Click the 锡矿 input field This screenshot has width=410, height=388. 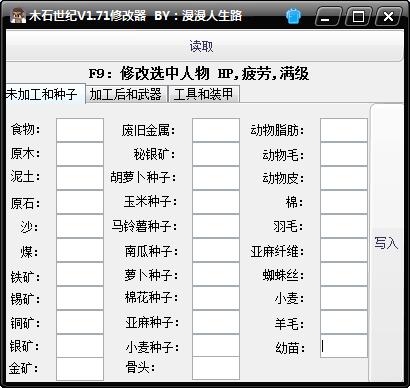click(80, 298)
